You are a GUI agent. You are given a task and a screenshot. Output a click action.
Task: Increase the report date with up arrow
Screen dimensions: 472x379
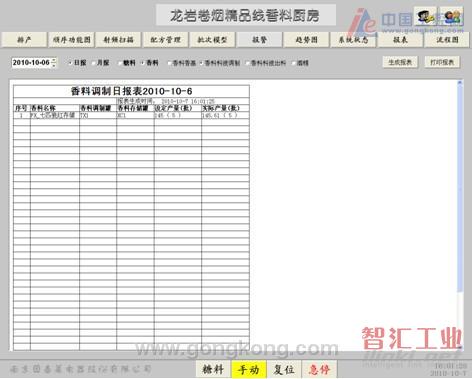(x=54, y=60)
